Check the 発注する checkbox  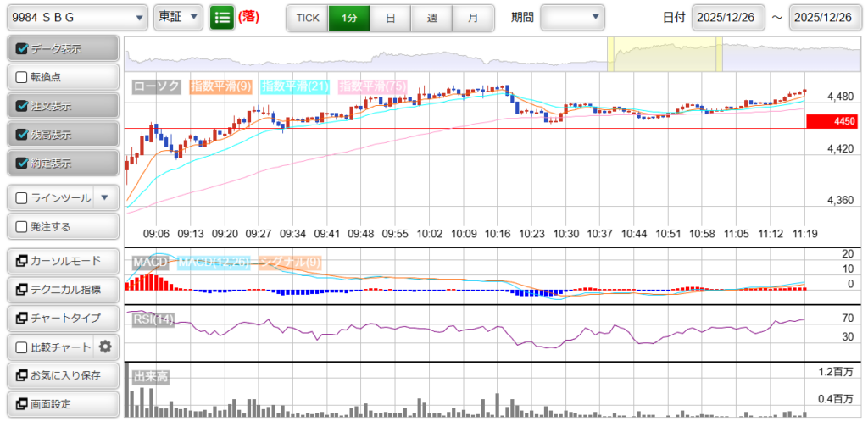[x=23, y=227]
